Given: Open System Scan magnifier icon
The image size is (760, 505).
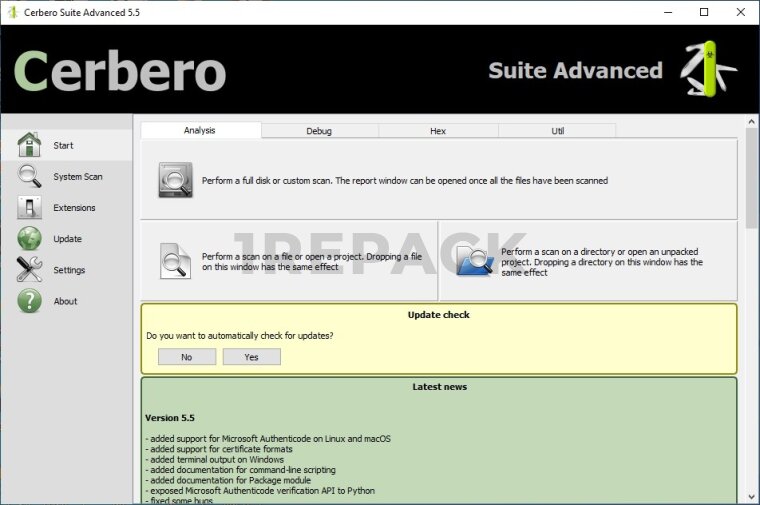Looking at the screenshot, I should point(29,177).
